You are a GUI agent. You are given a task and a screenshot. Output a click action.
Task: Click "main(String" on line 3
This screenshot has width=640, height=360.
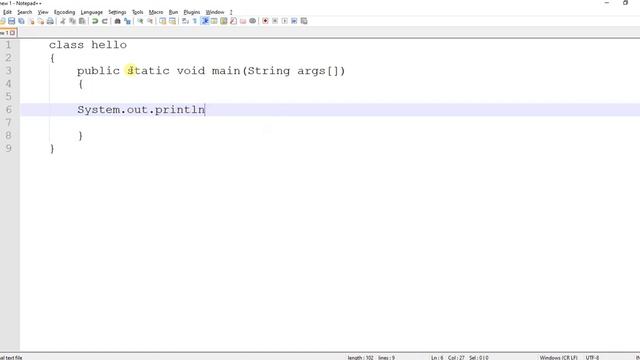pyautogui.click(x=251, y=71)
